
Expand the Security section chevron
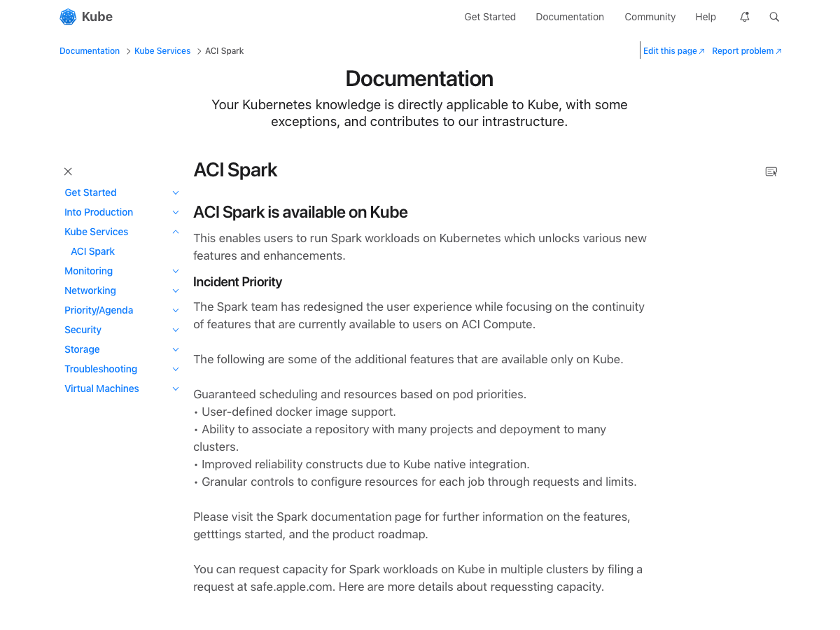point(176,330)
